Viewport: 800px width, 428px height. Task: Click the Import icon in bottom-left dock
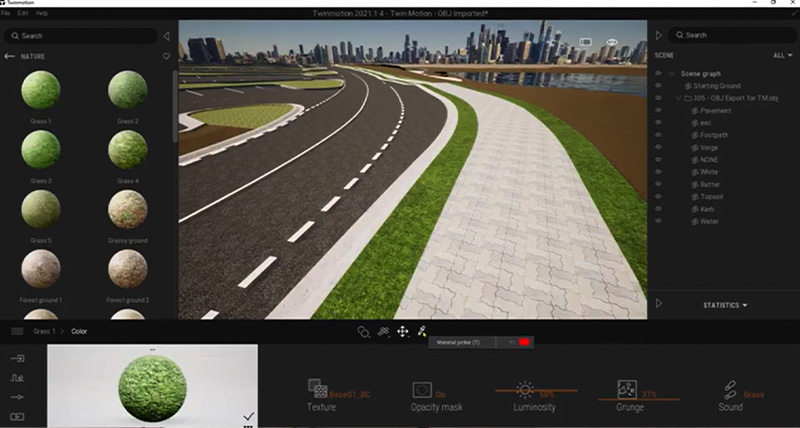click(x=17, y=359)
